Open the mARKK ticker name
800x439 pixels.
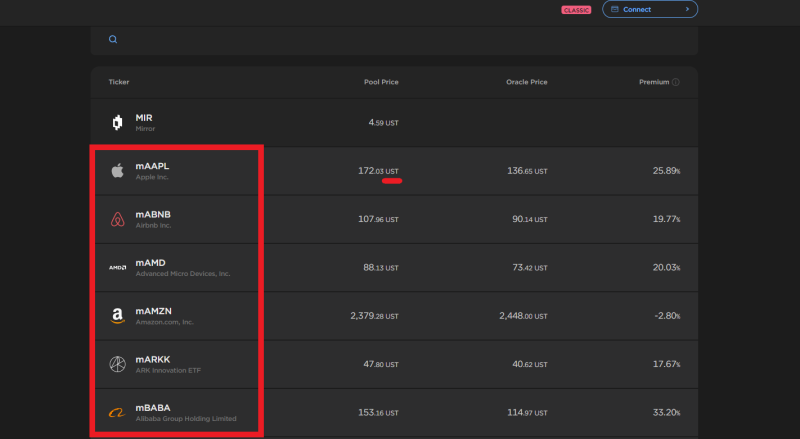153,359
